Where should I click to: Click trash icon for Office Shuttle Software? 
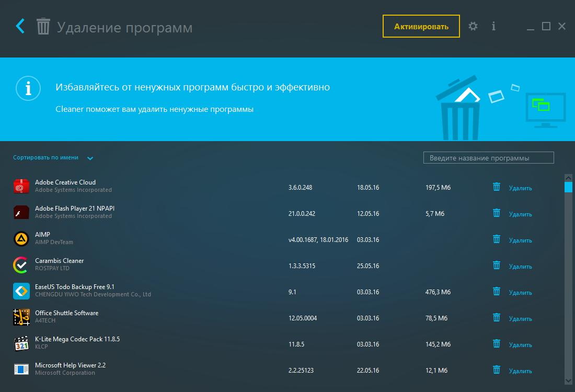(497, 318)
